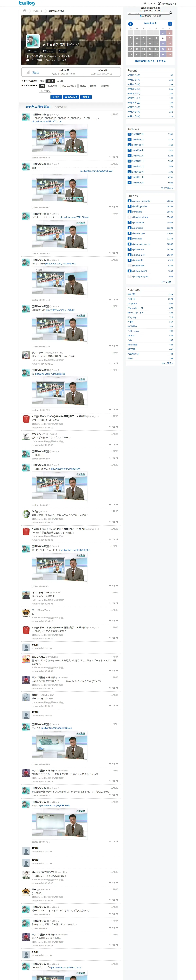The height and width of the screenshot is (980, 196).
Task: Click user icon beside @kuma_178
Action: coord(129,255)
